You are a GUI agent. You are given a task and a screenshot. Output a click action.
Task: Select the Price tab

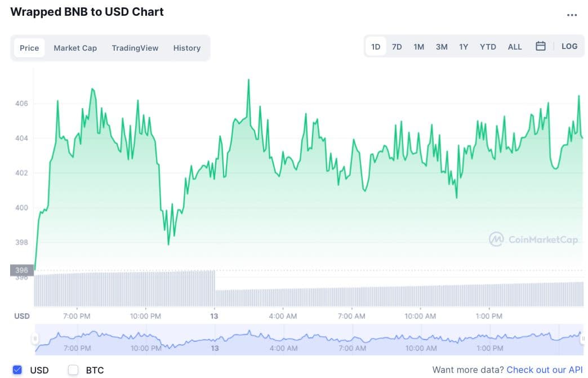pyautogui.click(x=29, y=48)
